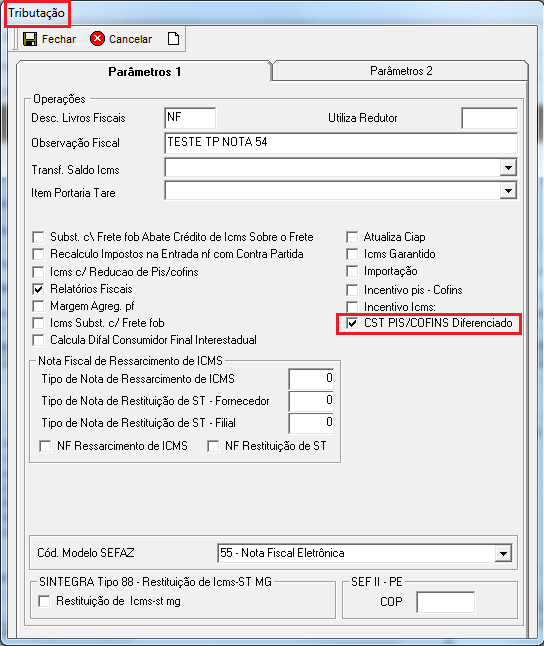Click the Observação Fiscal text field
This screenshot has height=646, width=544.
pyautogui.click(x=341, y=143)
